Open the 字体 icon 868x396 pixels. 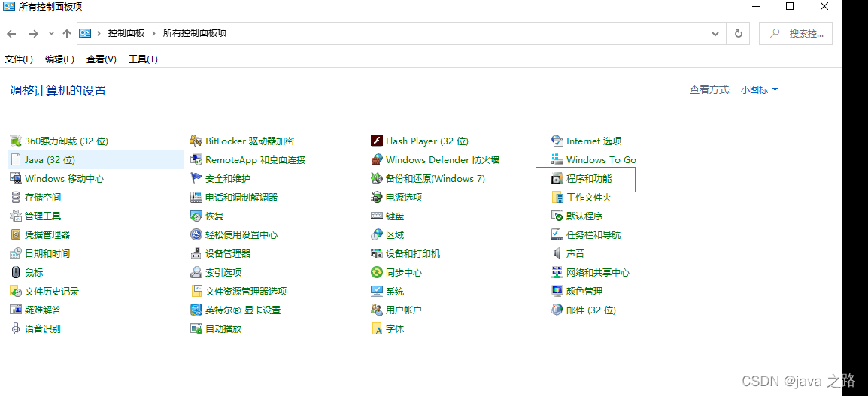(x=377, y=329)
